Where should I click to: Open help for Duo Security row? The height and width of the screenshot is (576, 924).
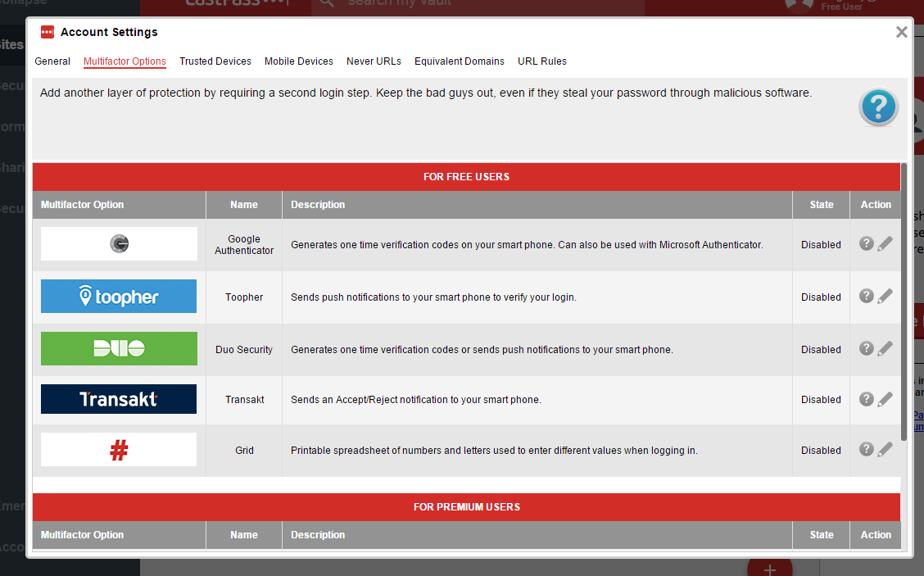(x=866, y=348)
